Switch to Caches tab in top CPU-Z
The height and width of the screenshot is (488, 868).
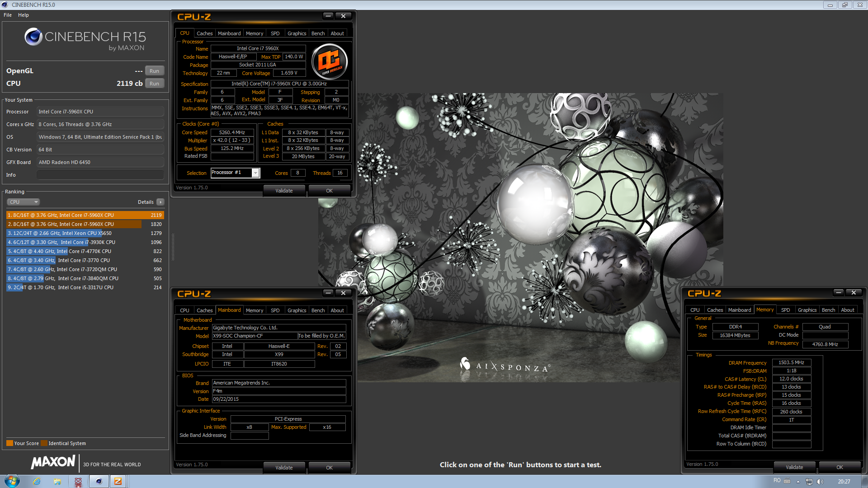[x=204, y=33]
